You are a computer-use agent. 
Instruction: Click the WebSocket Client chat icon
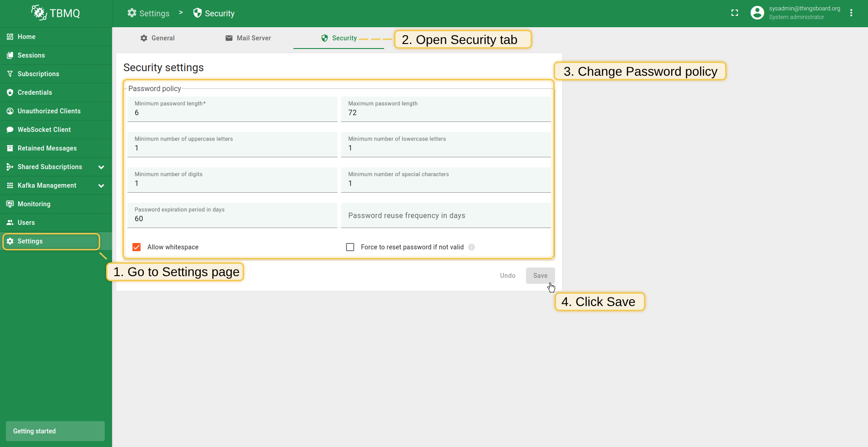[x=10, y=130]
